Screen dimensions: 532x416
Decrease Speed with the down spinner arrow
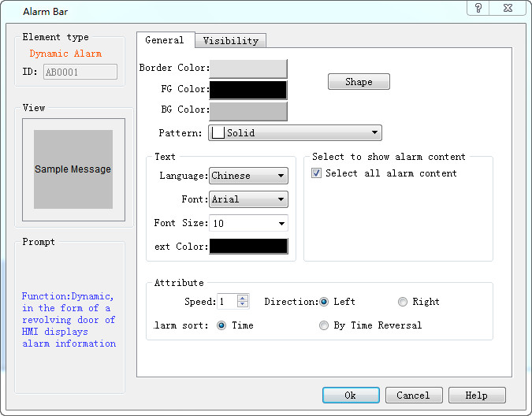point(243,304)
